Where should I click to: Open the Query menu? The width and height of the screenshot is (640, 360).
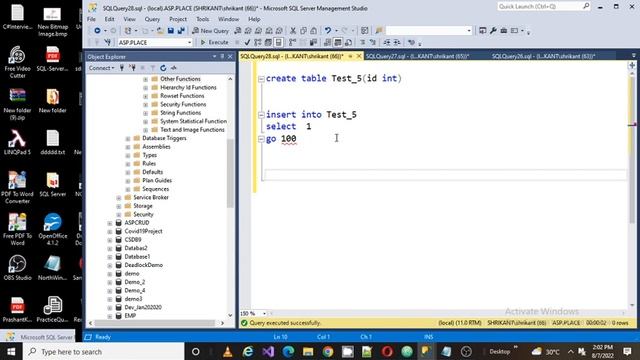pos(152,19)
